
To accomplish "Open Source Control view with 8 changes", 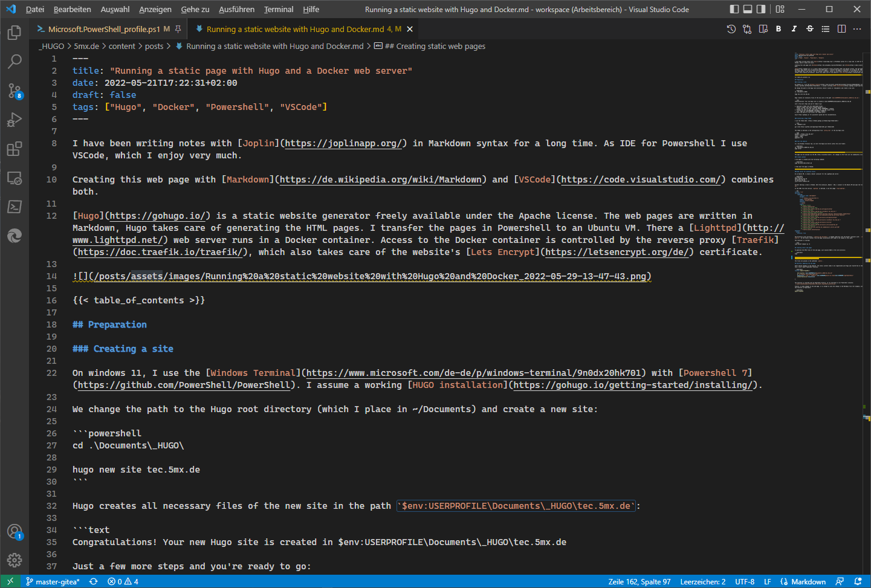I will pyautogui.click(x=15, y=91).
